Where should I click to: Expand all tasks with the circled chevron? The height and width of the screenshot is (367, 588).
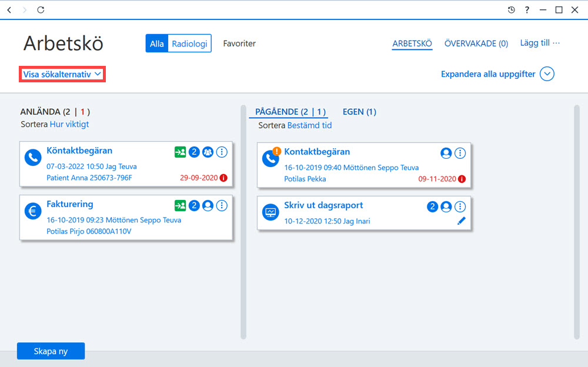pyautogui.click(x=547, y=74)
